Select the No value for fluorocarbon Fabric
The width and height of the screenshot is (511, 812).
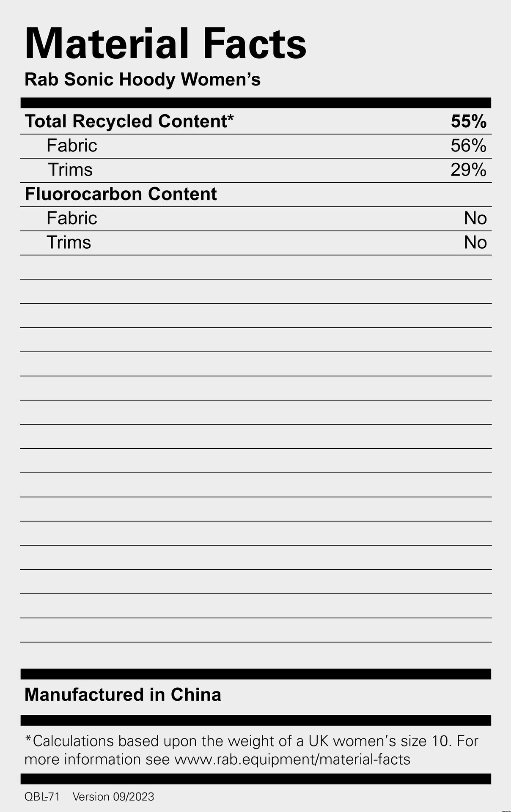[x=475, y=219]
